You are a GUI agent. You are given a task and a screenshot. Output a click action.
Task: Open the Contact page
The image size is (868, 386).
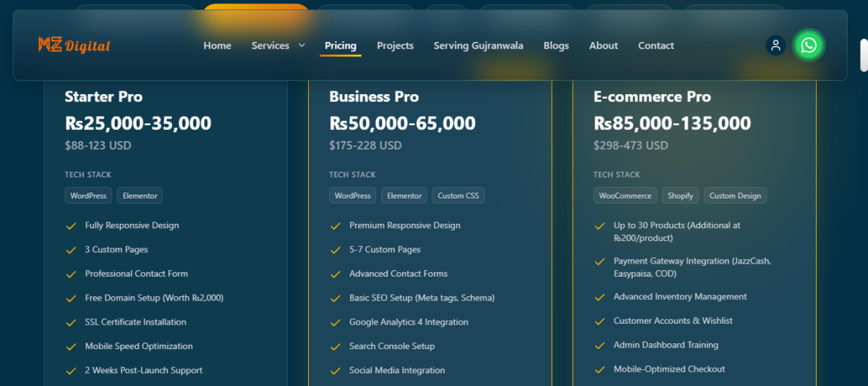coord(655,46)
